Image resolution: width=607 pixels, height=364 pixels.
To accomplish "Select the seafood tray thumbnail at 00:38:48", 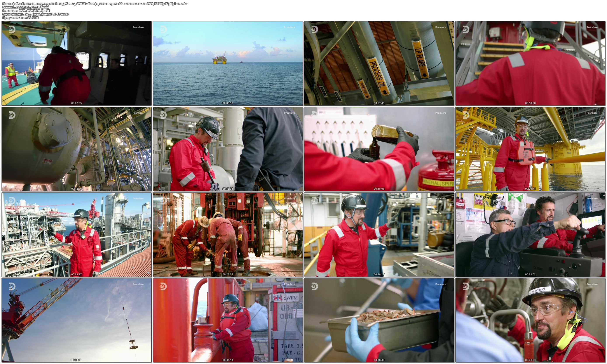I will [379, 320].
